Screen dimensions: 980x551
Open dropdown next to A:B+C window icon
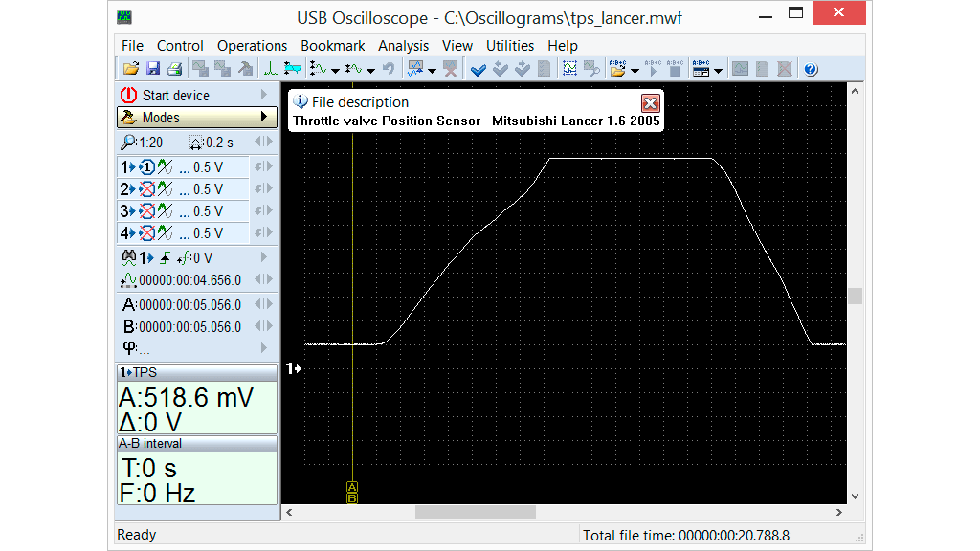click(718, 70)
